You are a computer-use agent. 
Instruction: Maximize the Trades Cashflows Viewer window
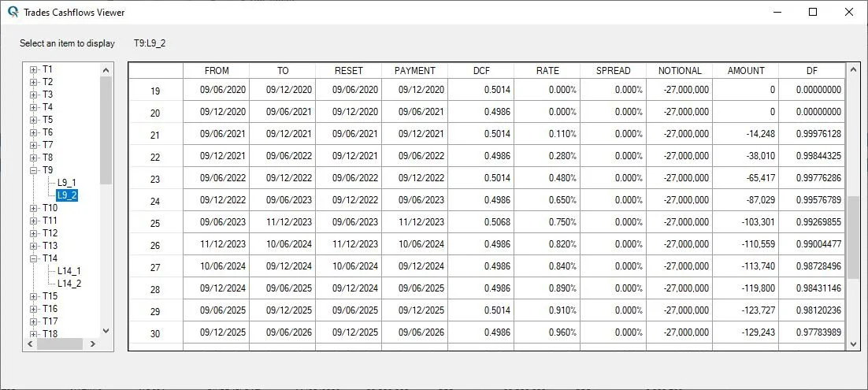pos(813,12)
